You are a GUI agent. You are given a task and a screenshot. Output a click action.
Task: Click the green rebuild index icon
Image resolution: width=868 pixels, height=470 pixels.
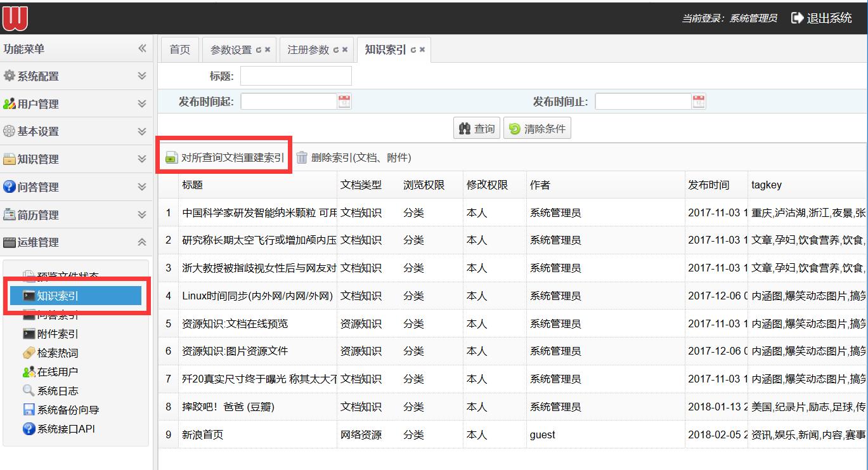(171, 158)
